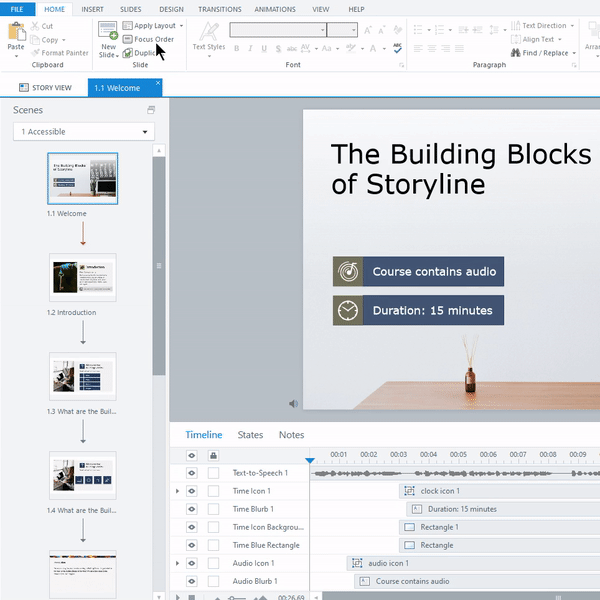
Task: Hide the Audio Icon 1 object
Action: [192, 563]
